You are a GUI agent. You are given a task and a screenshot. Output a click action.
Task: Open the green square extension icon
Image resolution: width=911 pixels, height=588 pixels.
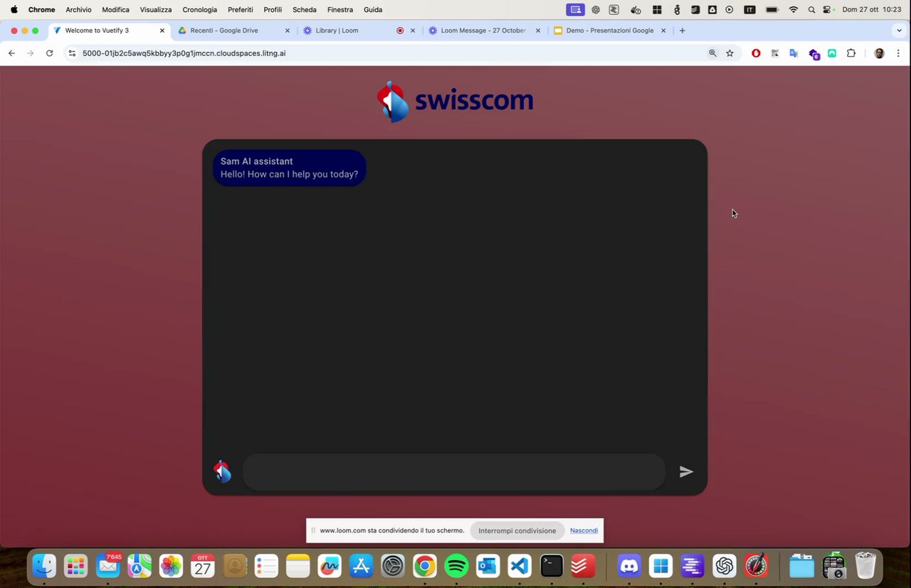point(832,53)
